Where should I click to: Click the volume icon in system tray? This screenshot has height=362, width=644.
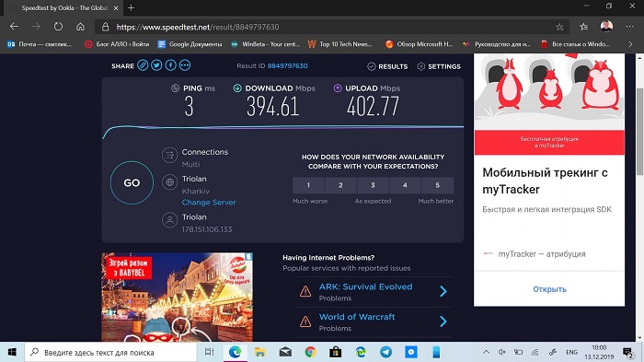(x=502, y=352)
